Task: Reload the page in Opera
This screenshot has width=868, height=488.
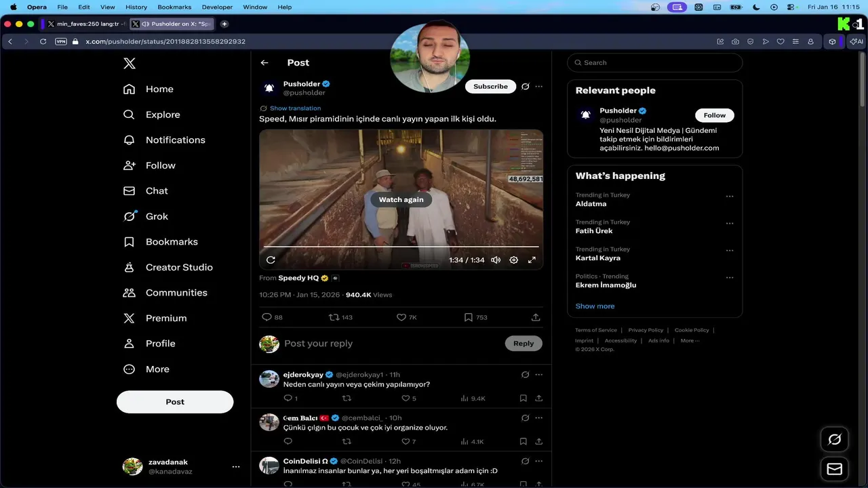Action: pos(43,41)
